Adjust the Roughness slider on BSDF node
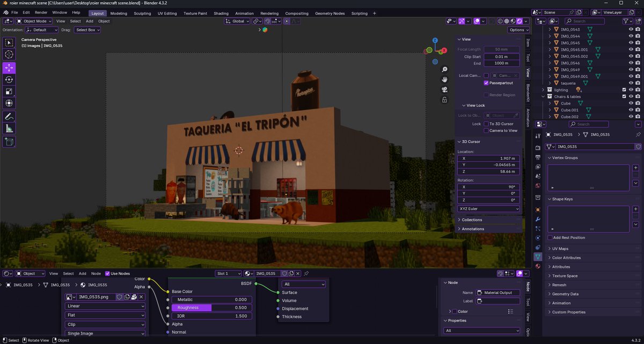 [x=211, y=308]
